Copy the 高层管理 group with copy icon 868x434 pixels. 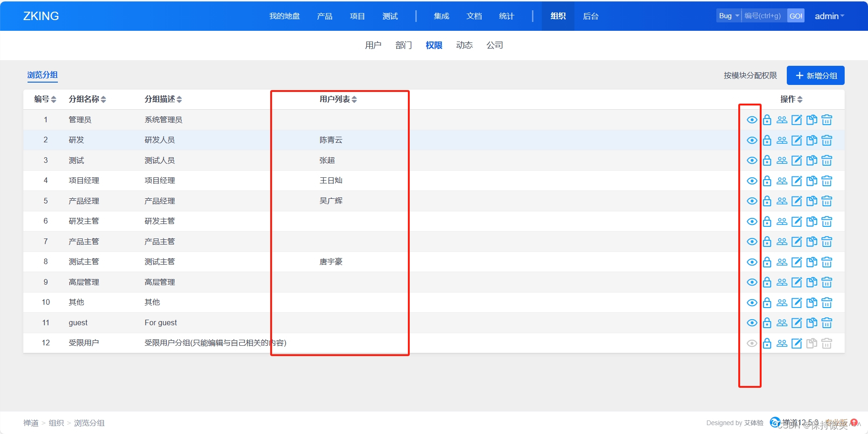pyautogui.click(x=812, y=282)
